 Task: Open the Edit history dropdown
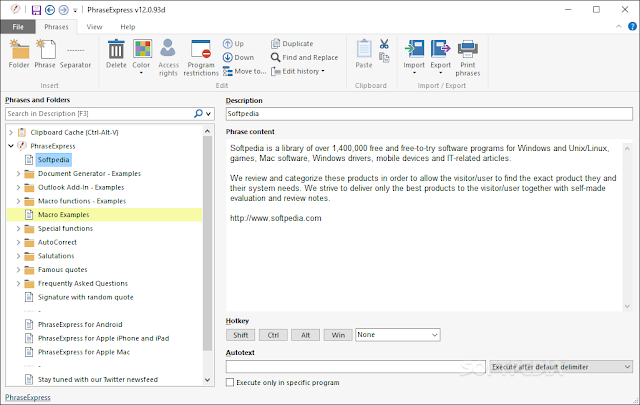(x=298, y=71)
